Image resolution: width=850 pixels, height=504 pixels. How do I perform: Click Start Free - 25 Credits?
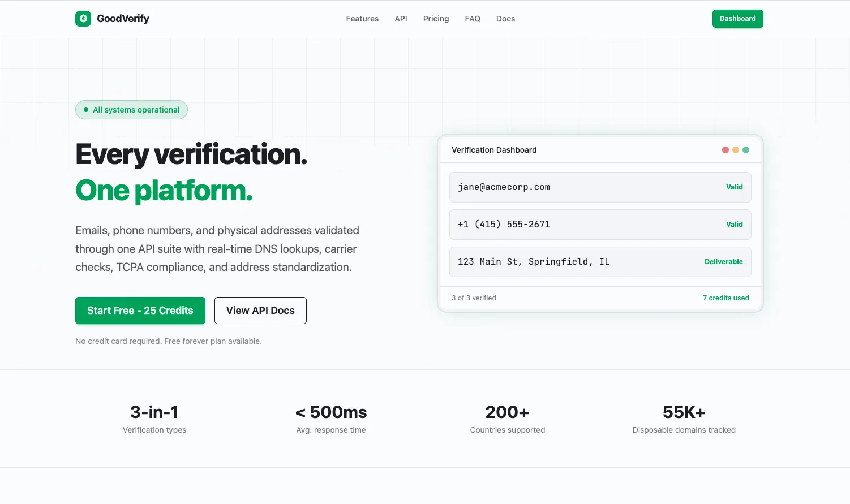tap(140, 310)
